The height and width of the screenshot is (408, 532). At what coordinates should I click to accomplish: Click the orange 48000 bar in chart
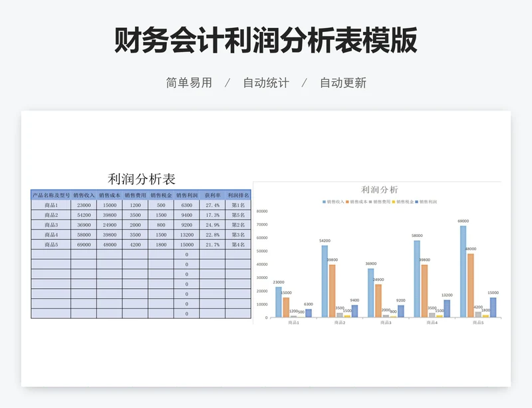pos(470,286)
